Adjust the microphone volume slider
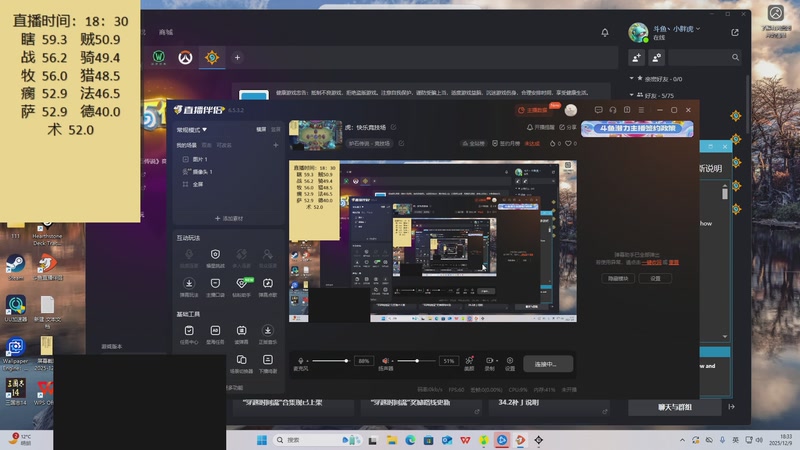Screen dimensions: 800x450 pyautogui.click(x=331, y=361)
